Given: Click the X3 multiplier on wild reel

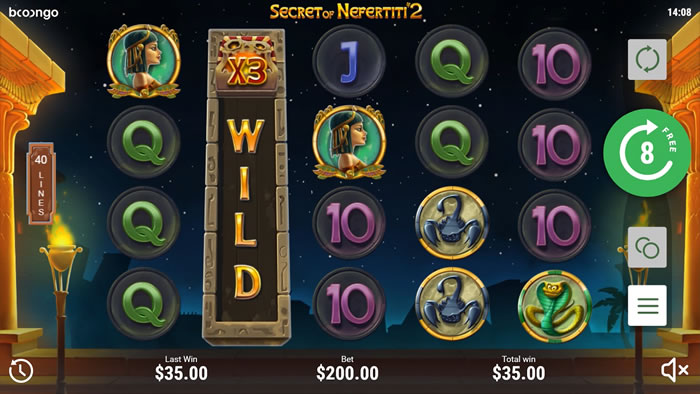Looking at the screenshot, I should tap(247, 67).
